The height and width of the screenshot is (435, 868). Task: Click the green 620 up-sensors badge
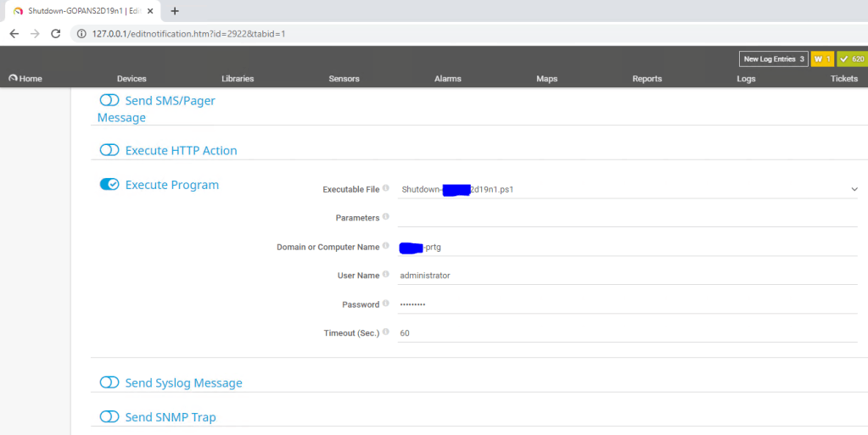[852, 59]
